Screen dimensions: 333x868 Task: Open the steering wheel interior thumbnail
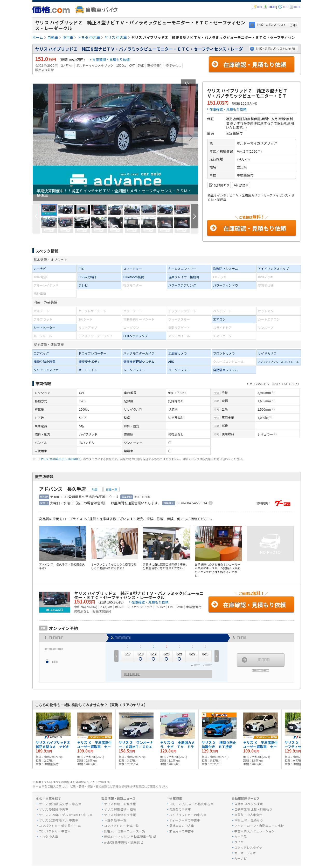(x=82, y=222)
